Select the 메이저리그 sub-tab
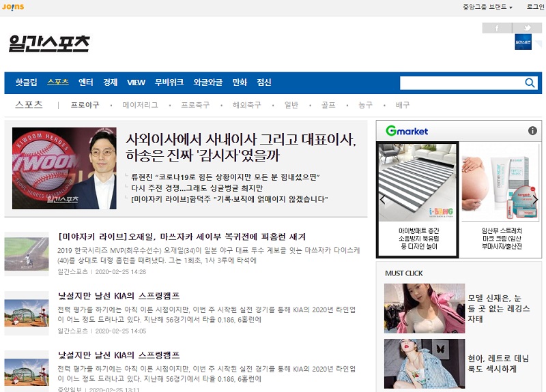 point(141,105)
